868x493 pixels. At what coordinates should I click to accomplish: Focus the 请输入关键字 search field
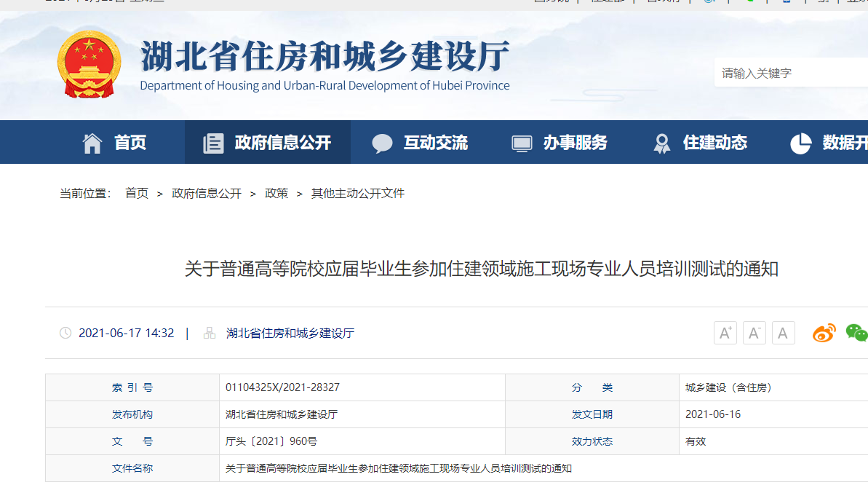(x=792, y=73)
